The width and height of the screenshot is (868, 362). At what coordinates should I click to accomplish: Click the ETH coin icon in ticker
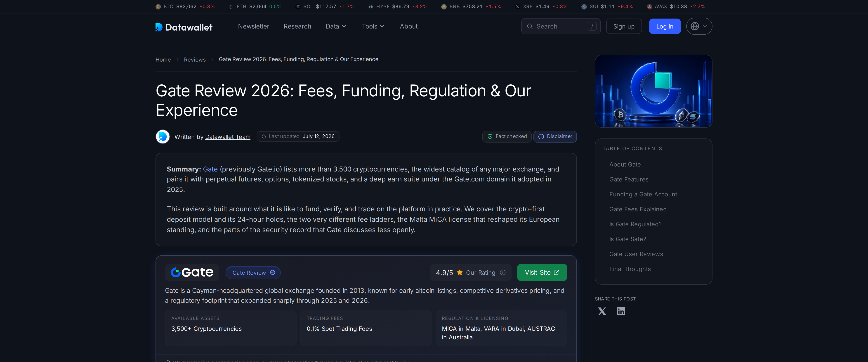tap(231, 7)
